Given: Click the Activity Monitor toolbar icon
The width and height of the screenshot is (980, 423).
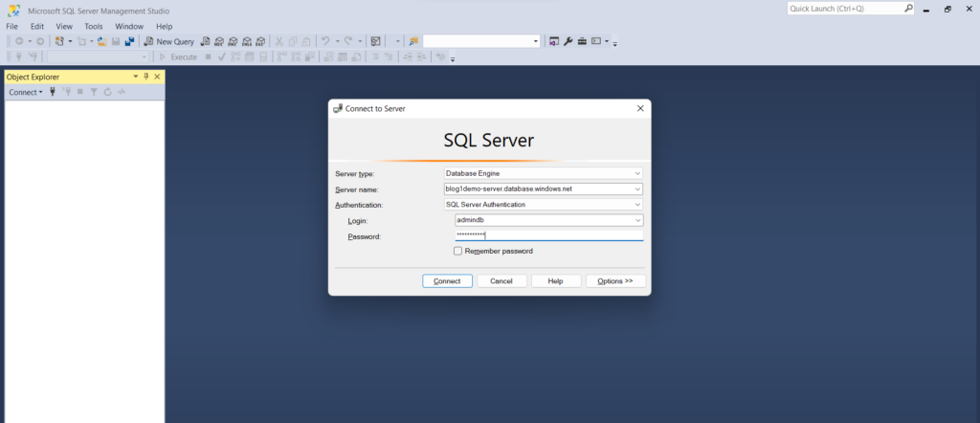Looking at the screenshot, I should [375, 42].
